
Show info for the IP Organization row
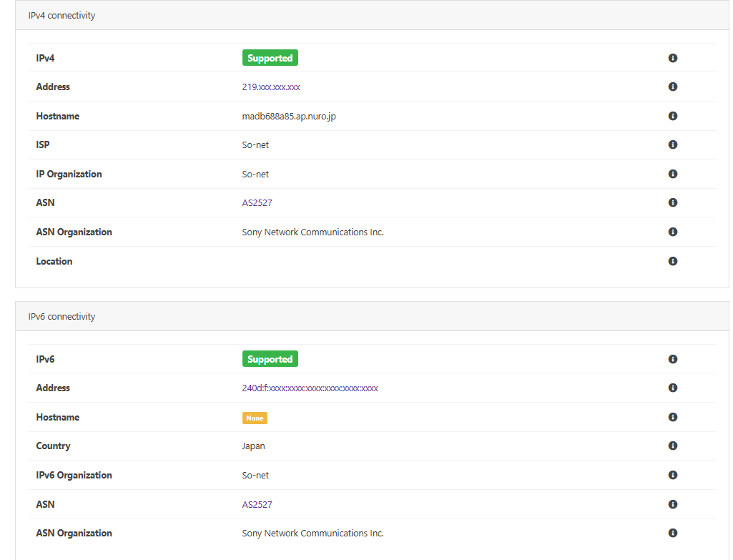(673, 174)
